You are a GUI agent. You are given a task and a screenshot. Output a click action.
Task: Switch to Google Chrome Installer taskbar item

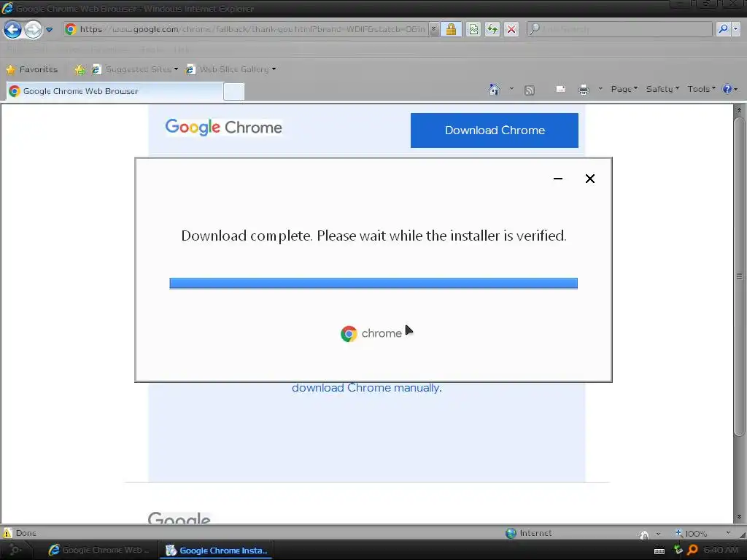(x=217, y=551)
